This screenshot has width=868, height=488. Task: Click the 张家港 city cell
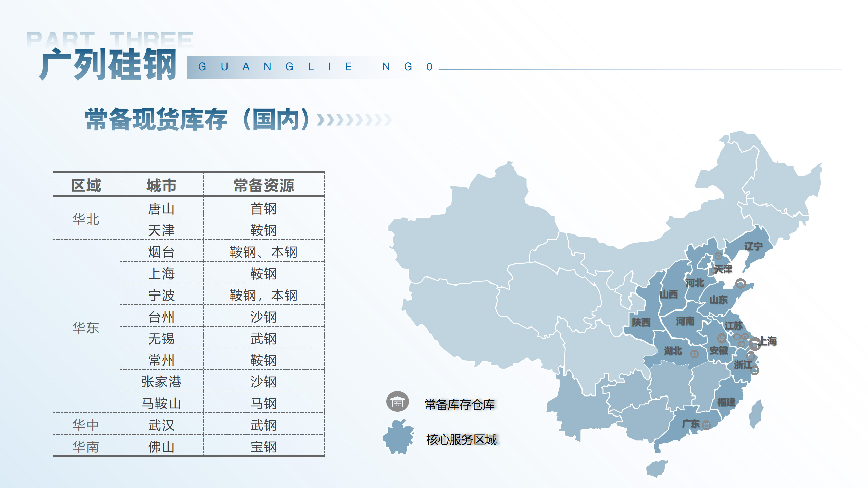161,382
